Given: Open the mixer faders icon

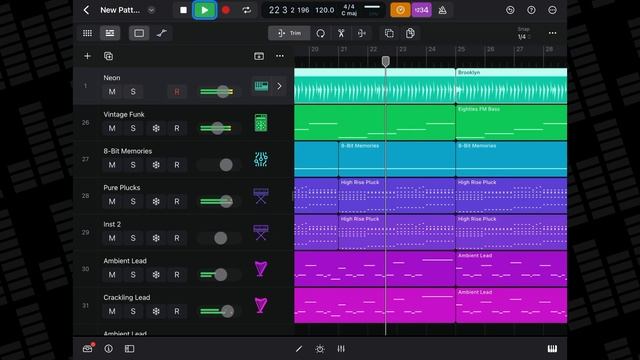Looking at the screenshot, I should [x=341, y=349].
